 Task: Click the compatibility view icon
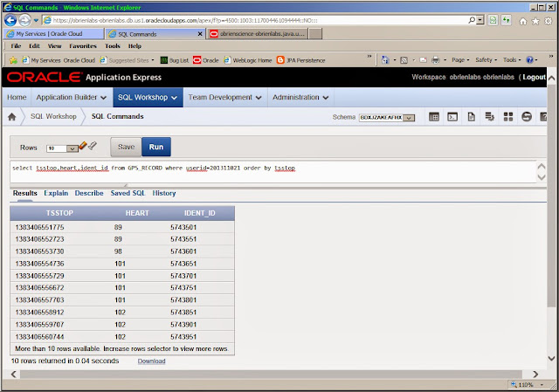click(x=493, y=20)
